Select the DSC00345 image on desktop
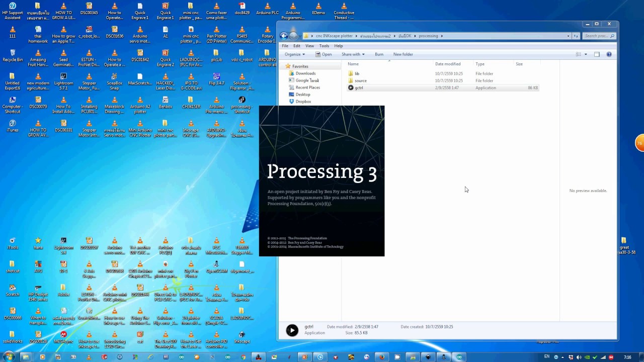 pyautogui.click(x=89, y=9)
